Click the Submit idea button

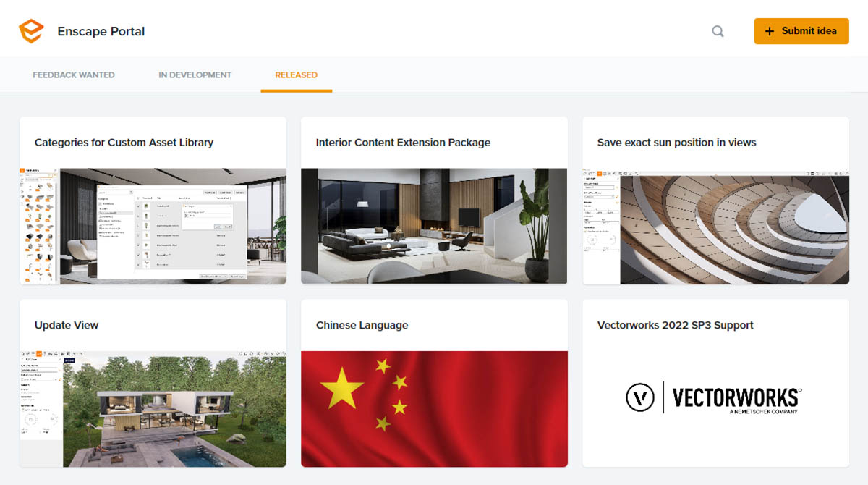(x=801, y=31)
